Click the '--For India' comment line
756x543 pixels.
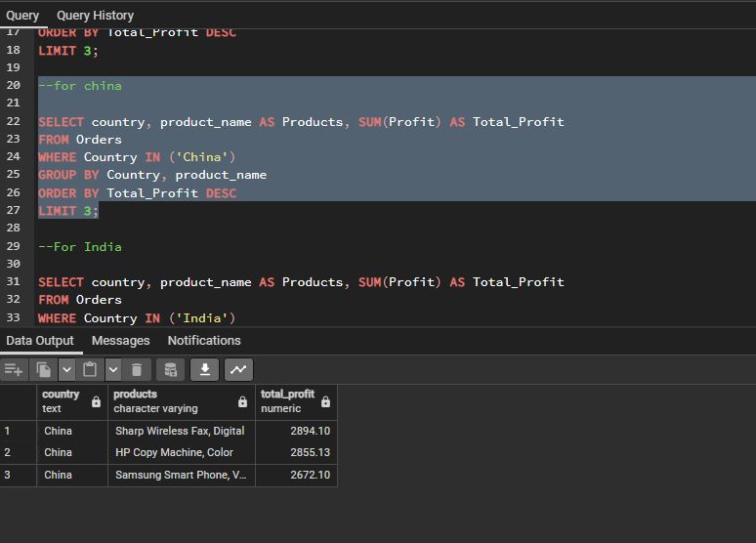pos(80,247)
